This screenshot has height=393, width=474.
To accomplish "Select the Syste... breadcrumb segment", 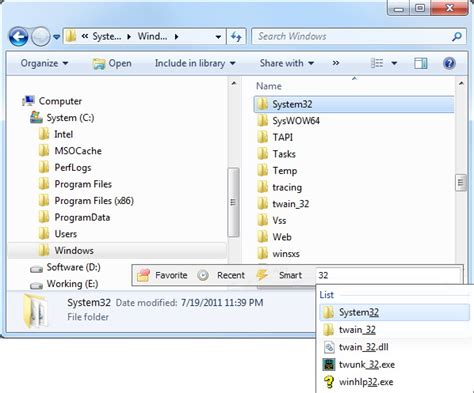I will [x=107, y=36].
